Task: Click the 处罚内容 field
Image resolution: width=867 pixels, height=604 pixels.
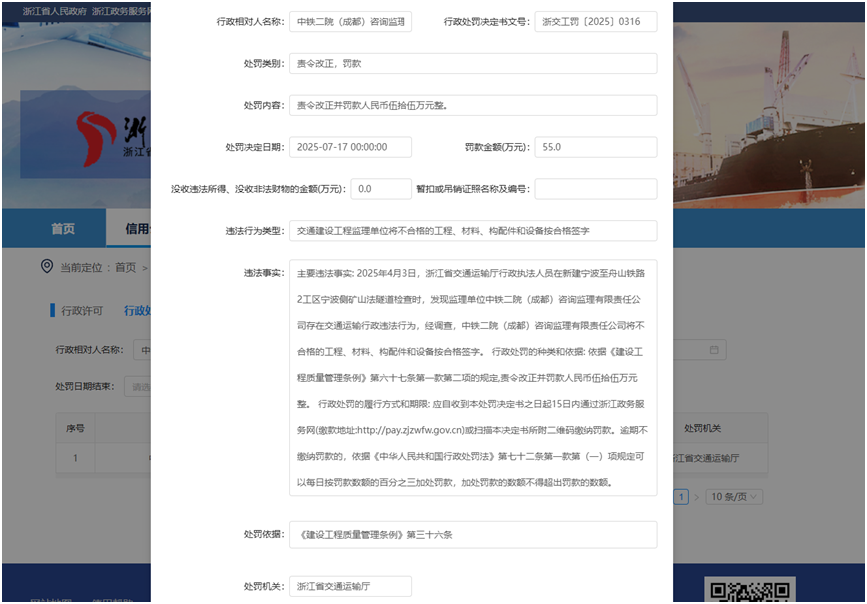Action: (473, 105)
